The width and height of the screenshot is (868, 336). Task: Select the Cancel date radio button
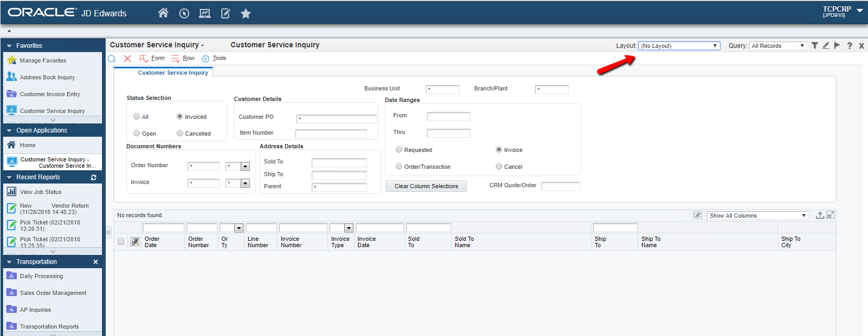pos(499,167)
